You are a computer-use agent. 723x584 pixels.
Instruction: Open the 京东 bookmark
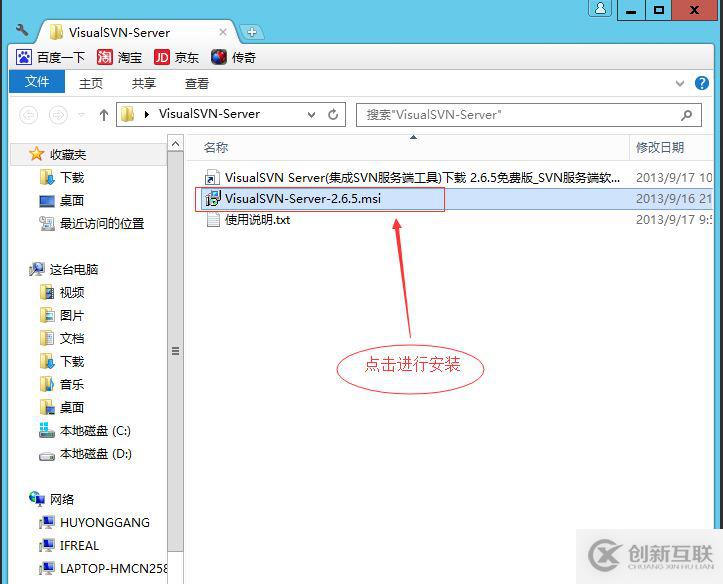(x=177, y=58)
